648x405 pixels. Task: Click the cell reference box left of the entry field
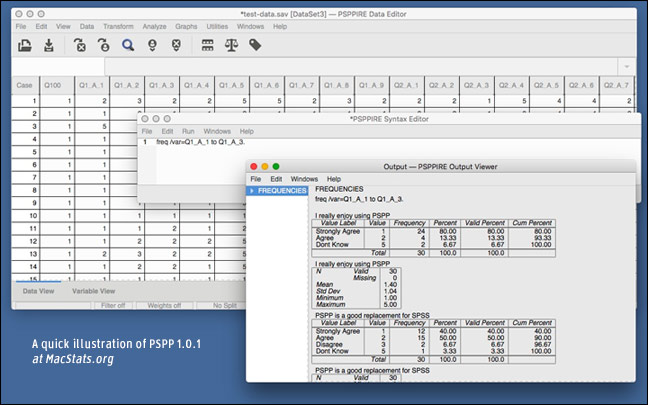(58, 67)
